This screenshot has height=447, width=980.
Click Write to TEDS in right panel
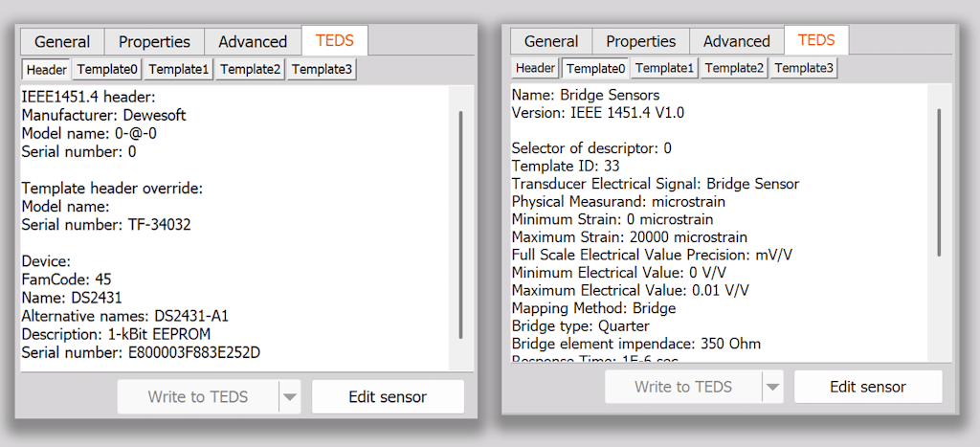click(683, 387)
